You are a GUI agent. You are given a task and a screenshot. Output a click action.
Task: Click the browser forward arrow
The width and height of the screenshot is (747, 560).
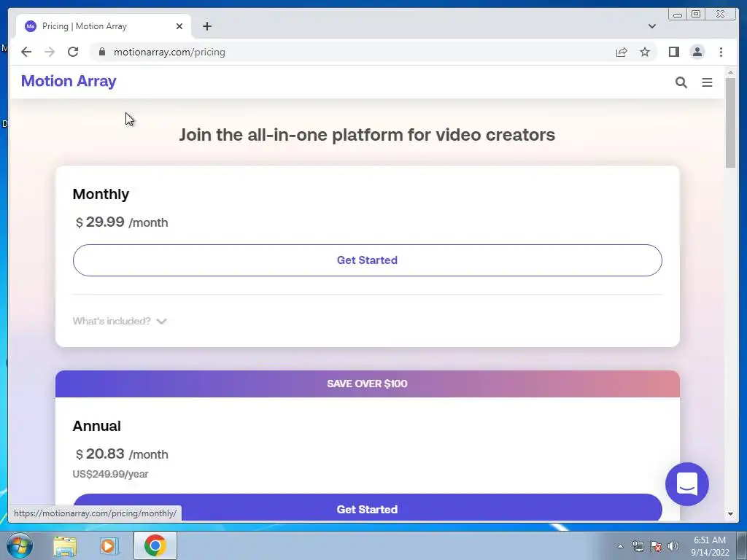(50, 52)
